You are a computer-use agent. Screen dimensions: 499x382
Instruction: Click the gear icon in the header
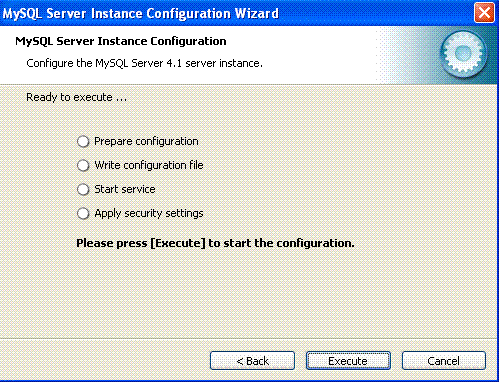463,54
